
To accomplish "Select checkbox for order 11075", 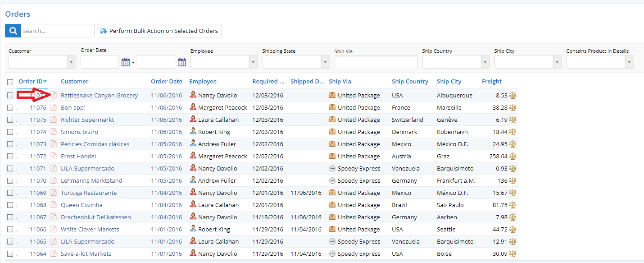I will (x=10, y=120).
